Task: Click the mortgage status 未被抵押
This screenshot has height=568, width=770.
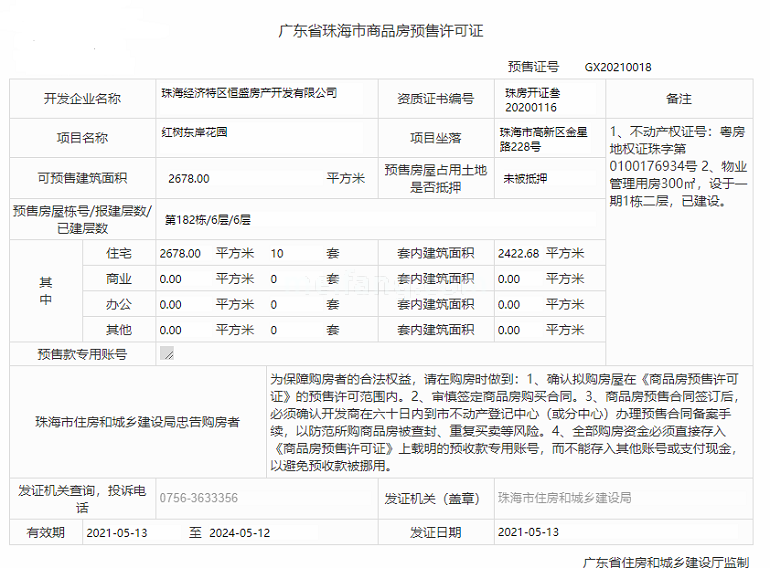Action: point(525,179)
